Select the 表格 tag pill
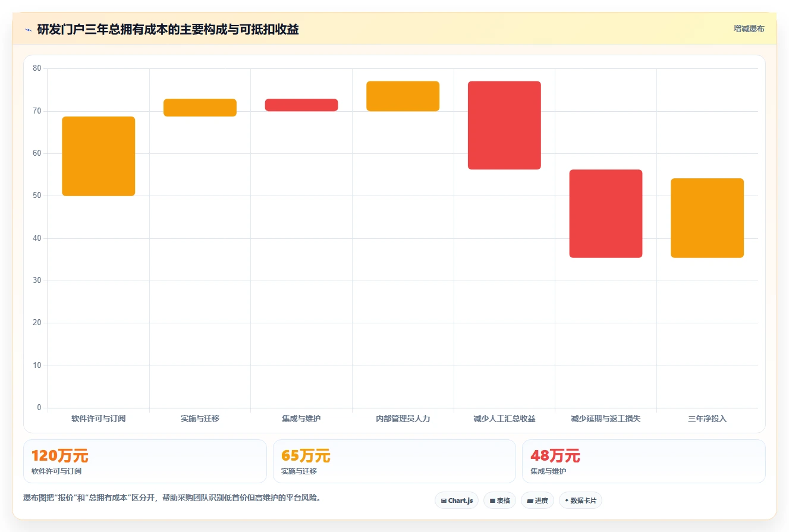 coord(499,500)
